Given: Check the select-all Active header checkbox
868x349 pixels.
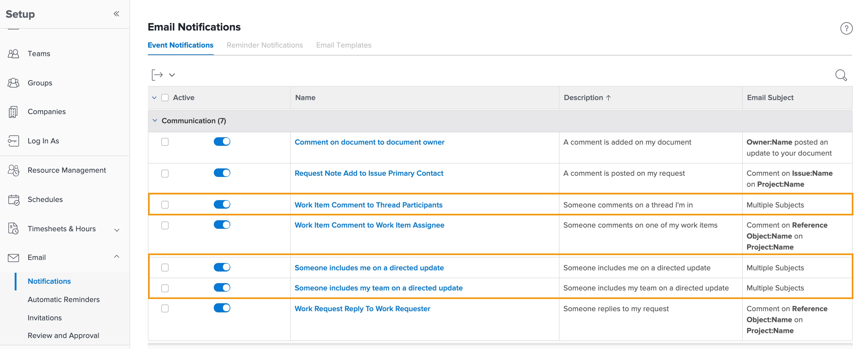Looking at the screenshot, I should [165, 98].
